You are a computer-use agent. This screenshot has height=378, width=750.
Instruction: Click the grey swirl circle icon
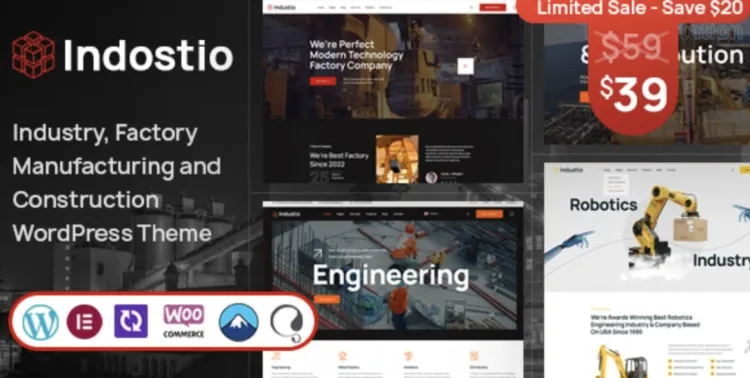tap(287, 323)
